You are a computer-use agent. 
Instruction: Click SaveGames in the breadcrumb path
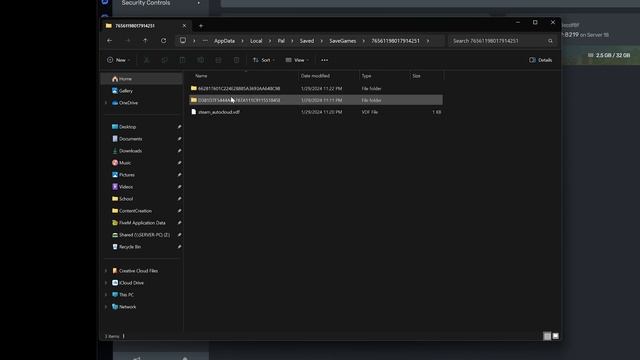(342, 41)
